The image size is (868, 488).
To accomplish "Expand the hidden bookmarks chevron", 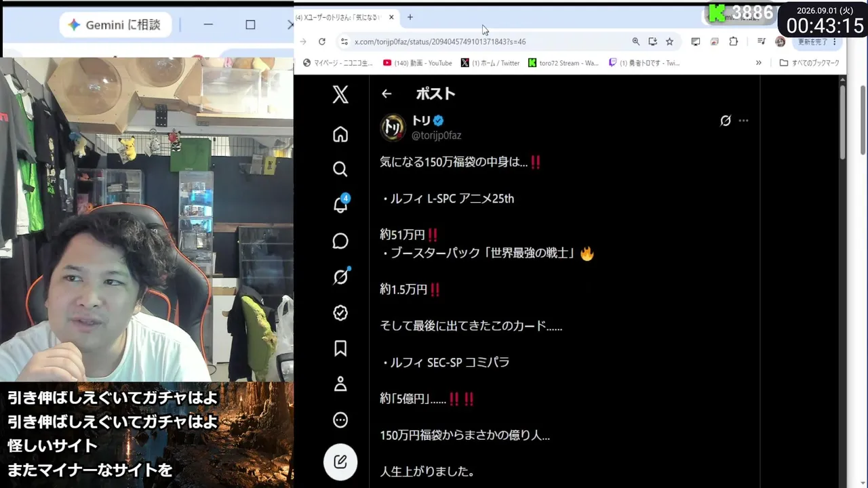I will (758, 63).
